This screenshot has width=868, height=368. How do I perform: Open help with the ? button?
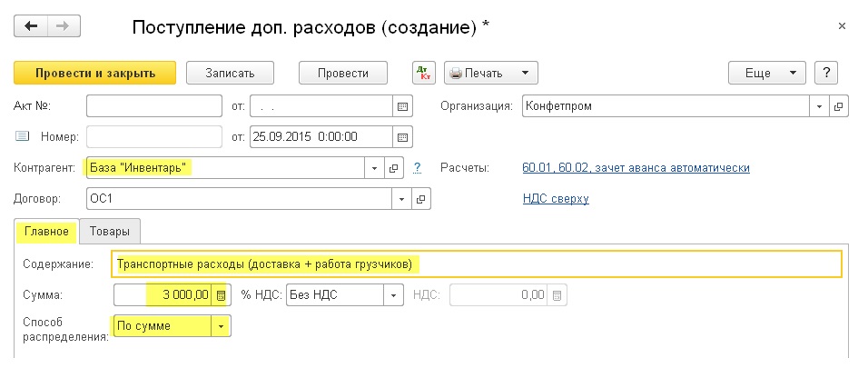826,73
